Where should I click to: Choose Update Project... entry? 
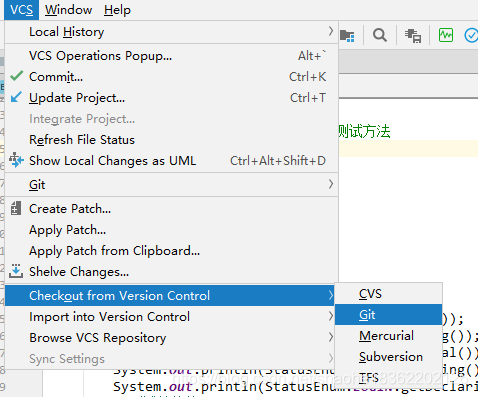tap(171, 98)
